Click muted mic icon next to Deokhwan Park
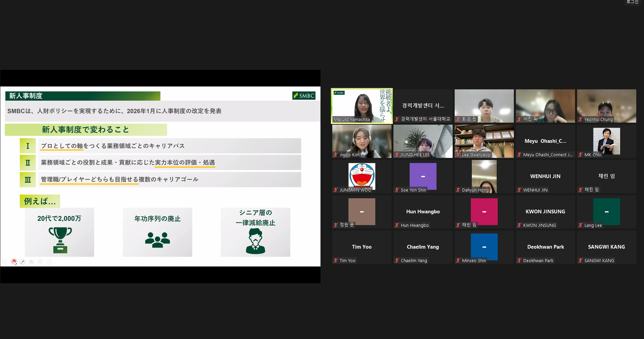Viewport: 644px width, 339px height. click(x=520, y=260)
